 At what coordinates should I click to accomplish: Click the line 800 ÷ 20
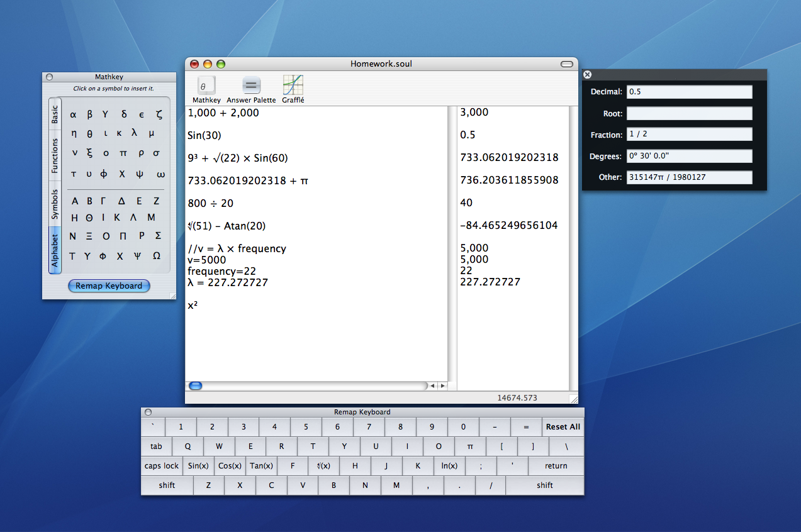tap(211, 203)
